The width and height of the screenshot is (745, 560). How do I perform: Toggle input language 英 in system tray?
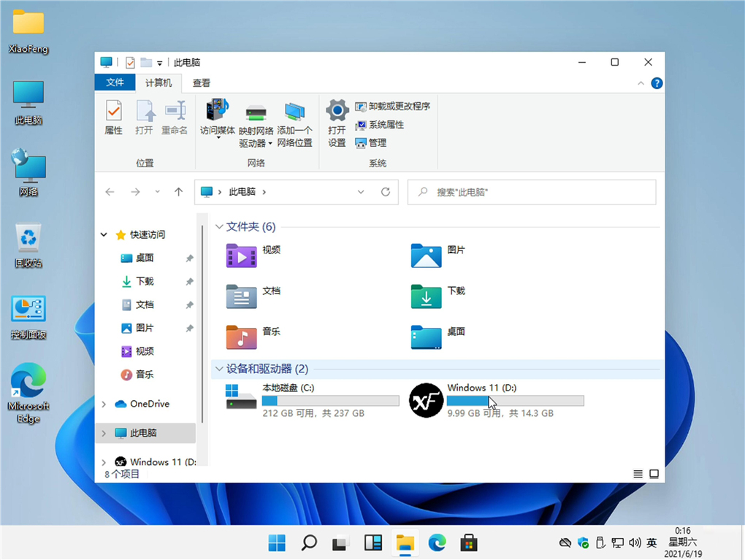tap(651, 543)
